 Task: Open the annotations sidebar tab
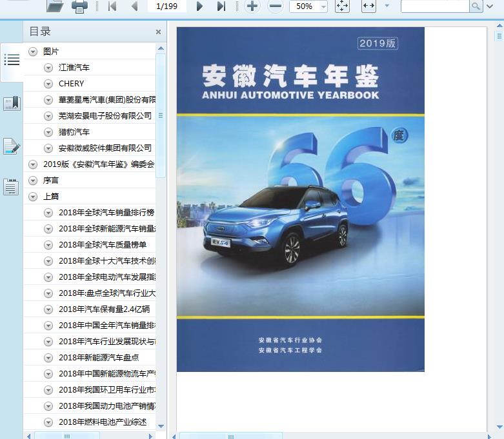12,146
